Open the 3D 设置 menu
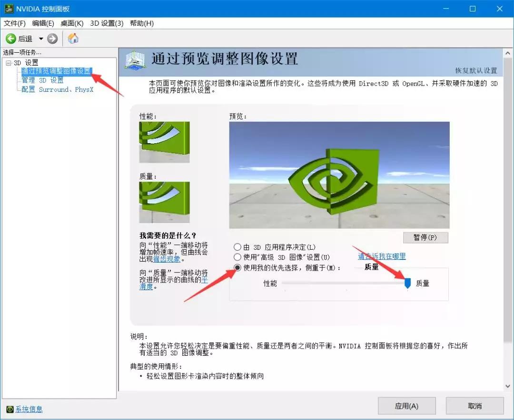Screen dimensions: 514x420 tap(108, 23)
